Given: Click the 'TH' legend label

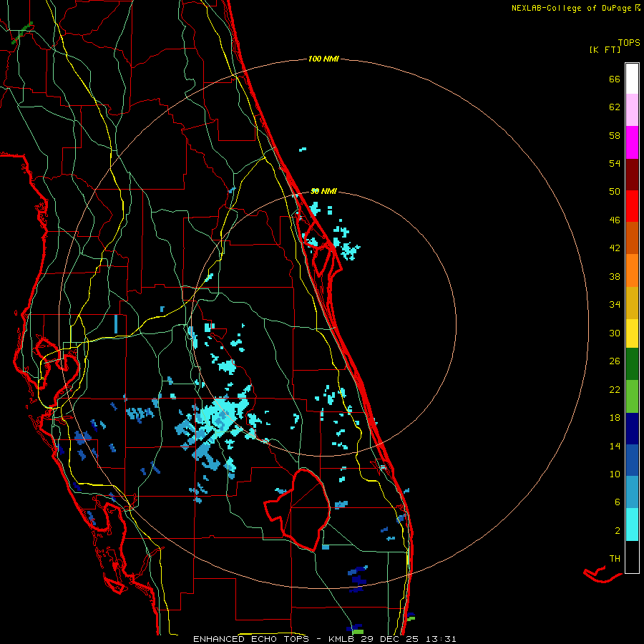Looking at the screenshot, I should pos(615,559).
